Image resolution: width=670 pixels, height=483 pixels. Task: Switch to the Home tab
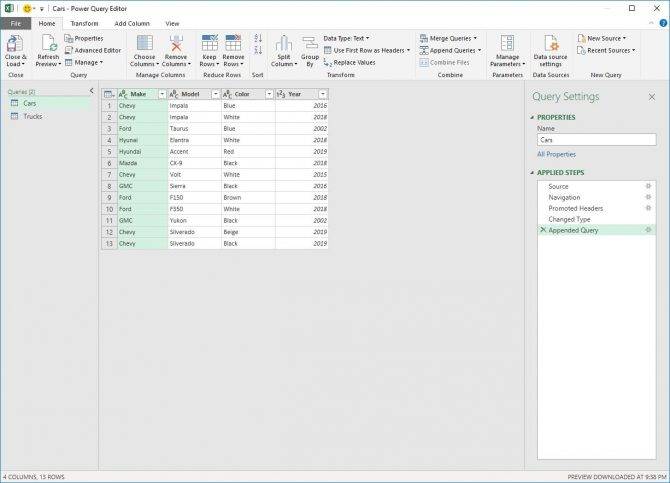(x=47, y=24)
